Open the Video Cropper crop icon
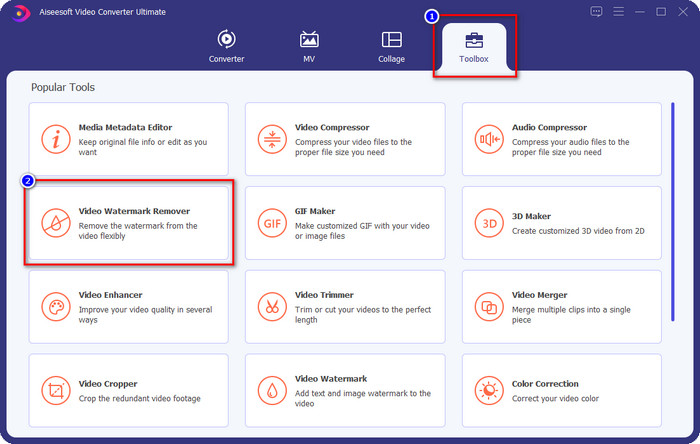Screen dimensions: 700x444 coord(54,390)
